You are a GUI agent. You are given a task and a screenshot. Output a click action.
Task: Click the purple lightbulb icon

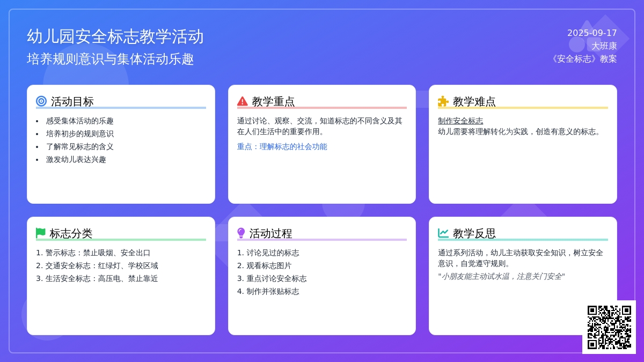pos(241,233)
